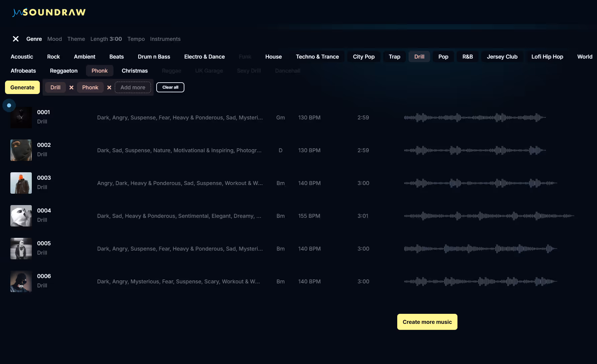Play track 0003 via its thumbnail
597x364 pixels.
(x=21, y=183)
